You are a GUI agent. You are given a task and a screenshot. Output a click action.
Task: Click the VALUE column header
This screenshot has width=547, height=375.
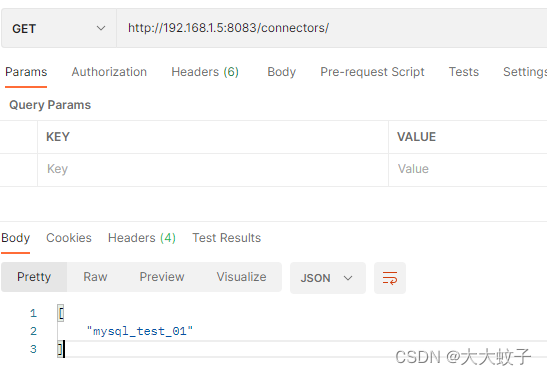tap(417, 137)
